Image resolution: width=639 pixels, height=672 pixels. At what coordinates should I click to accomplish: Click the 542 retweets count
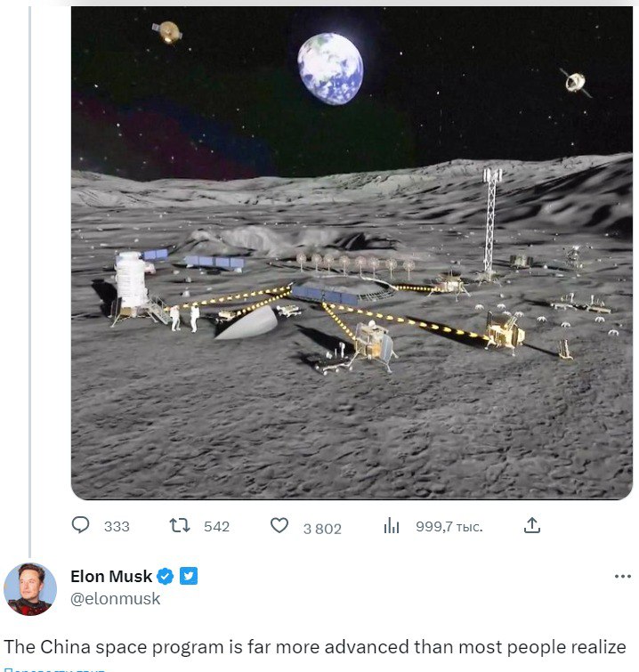[216, 526]
